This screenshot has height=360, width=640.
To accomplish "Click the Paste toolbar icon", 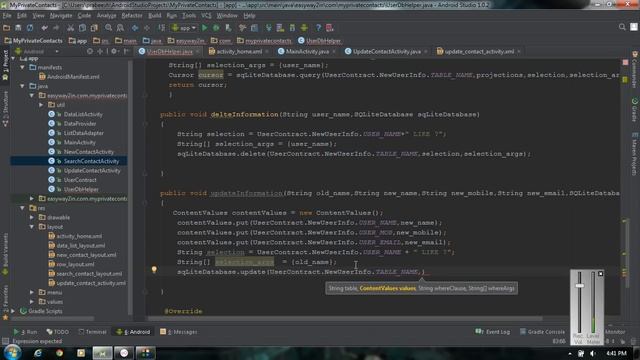I will click(94, 28).
